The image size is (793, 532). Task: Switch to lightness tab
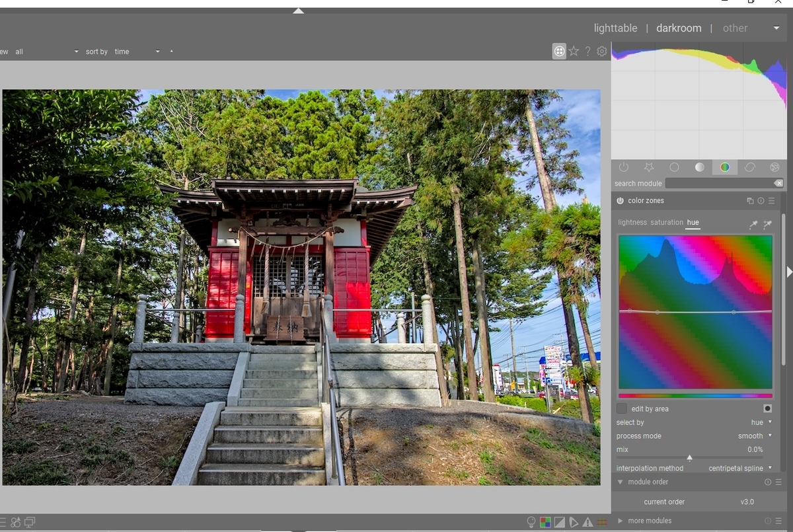(x=632, y=223)
